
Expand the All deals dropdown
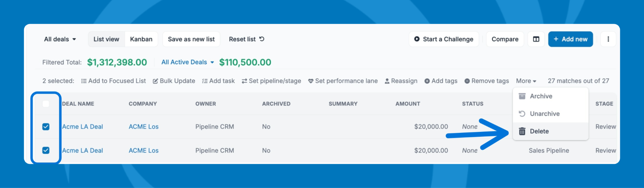[60, 39]
